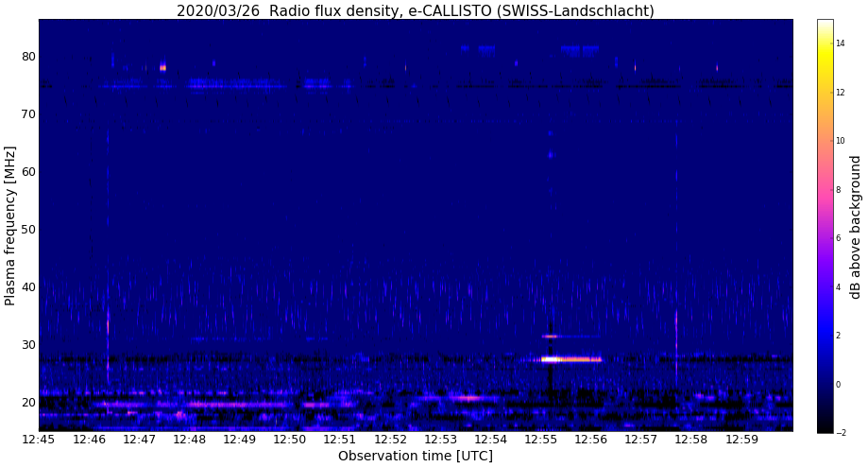Click the 60 MHz frequency tick label

pos(28,172)
